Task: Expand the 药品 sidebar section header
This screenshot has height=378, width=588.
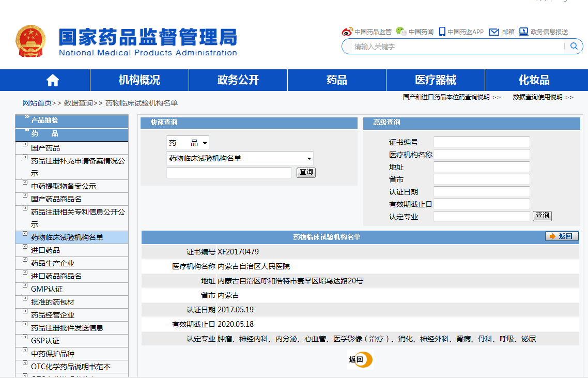Action: pyautogui.click(x=72, y=134)
